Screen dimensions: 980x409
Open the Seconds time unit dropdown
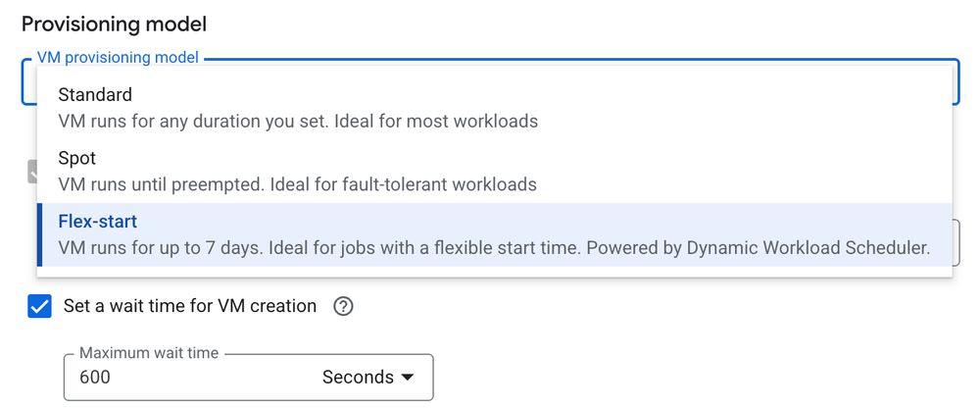[x=367, y=378]
